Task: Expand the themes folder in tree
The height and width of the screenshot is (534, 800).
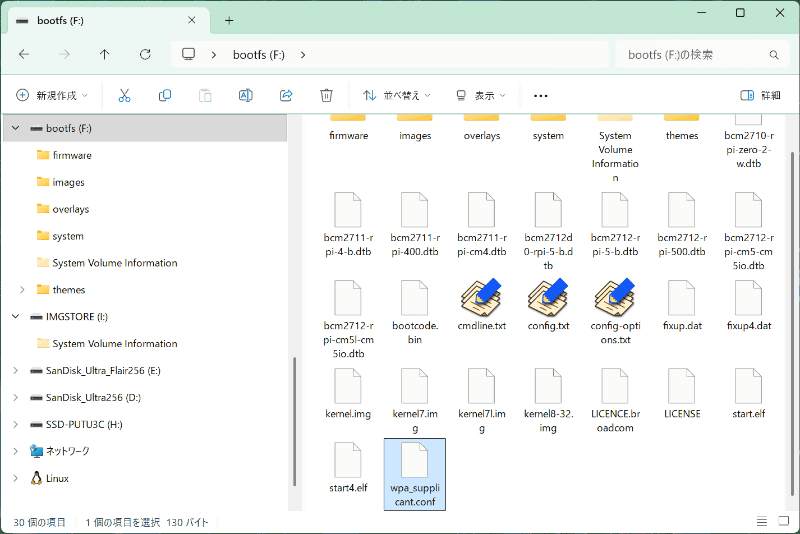Action: click(22, 290)
